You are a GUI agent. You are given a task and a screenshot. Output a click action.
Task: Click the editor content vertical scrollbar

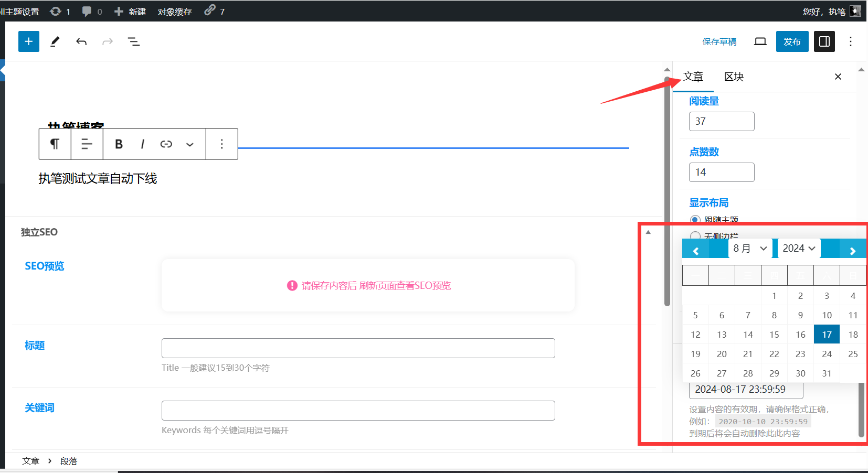(667, 191)
